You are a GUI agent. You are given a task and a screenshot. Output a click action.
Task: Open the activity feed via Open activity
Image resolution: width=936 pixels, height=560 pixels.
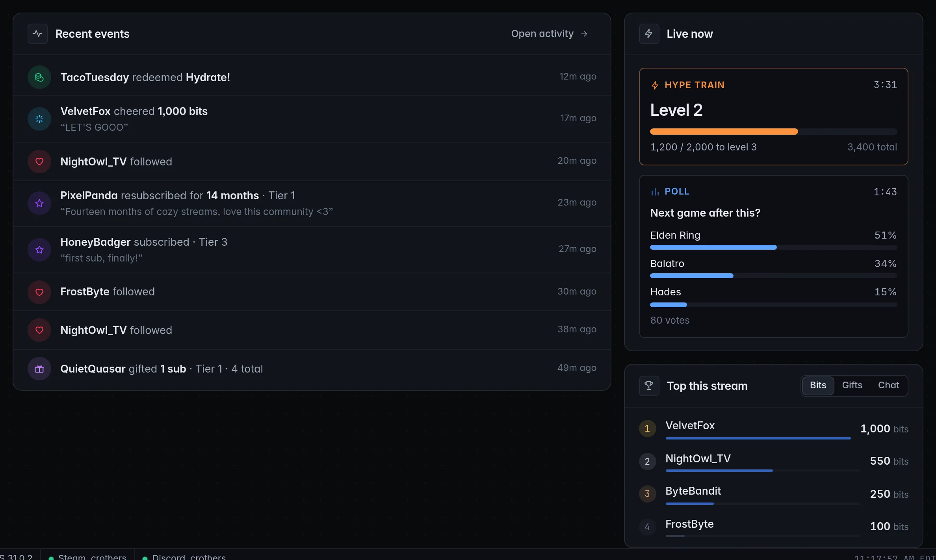(x=550, y=34)
